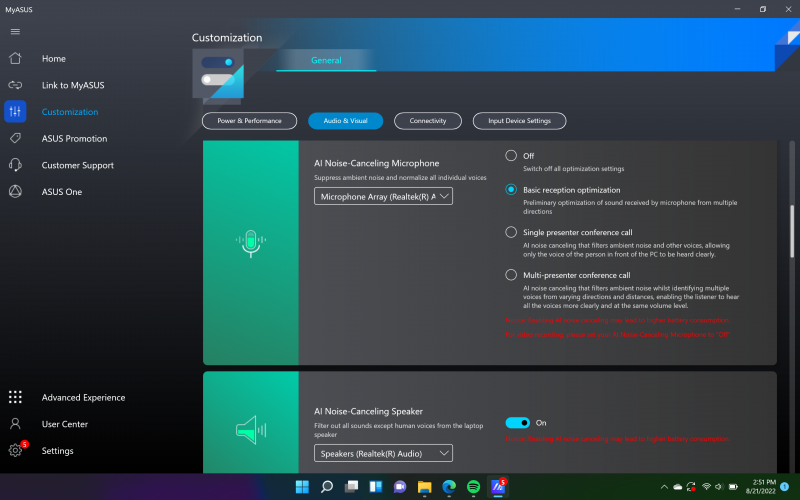Click the User Center person icon
The image size is (800, 500).
pyautogui.click(x=15, y=423)
